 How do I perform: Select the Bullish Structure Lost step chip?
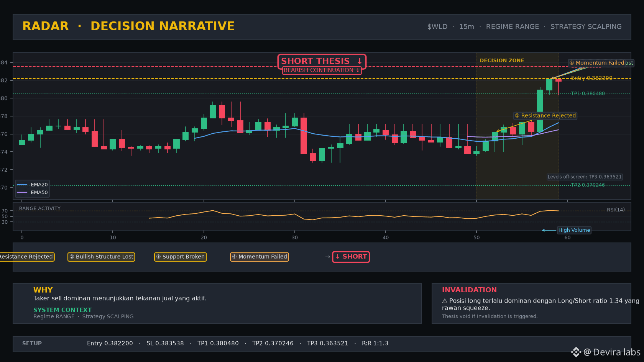point(101,257)
